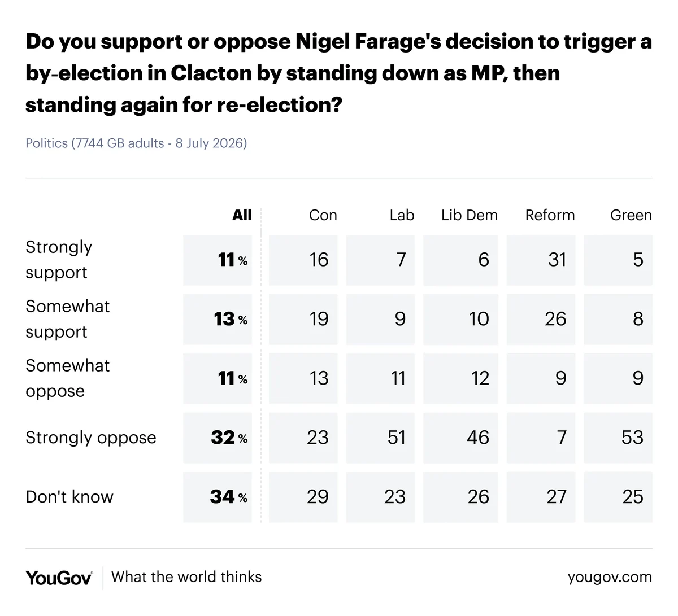Select the Con column header
The image size is (678, 616).
pos(323,215)
